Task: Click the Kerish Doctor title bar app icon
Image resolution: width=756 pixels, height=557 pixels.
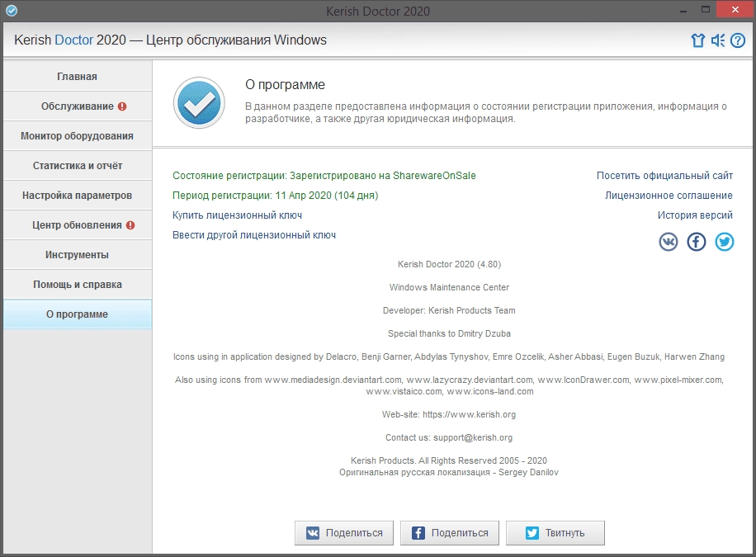Action: coord(11,11)
